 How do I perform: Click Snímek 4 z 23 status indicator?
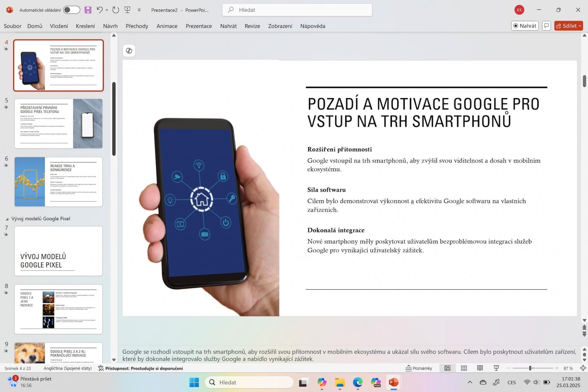(18, 368)
